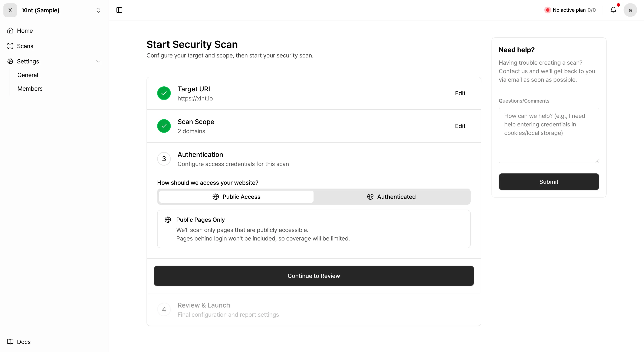This screenshot has height=352, width=644.
Task: Select the Public Pages Only card
Action: coord(314,229)
